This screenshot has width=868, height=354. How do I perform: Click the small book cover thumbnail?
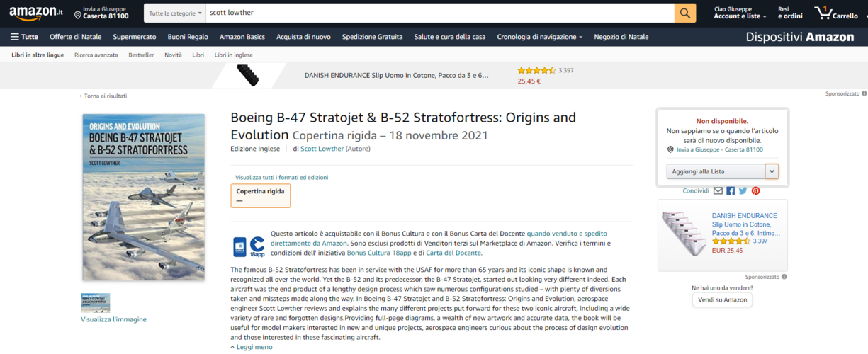95,303
